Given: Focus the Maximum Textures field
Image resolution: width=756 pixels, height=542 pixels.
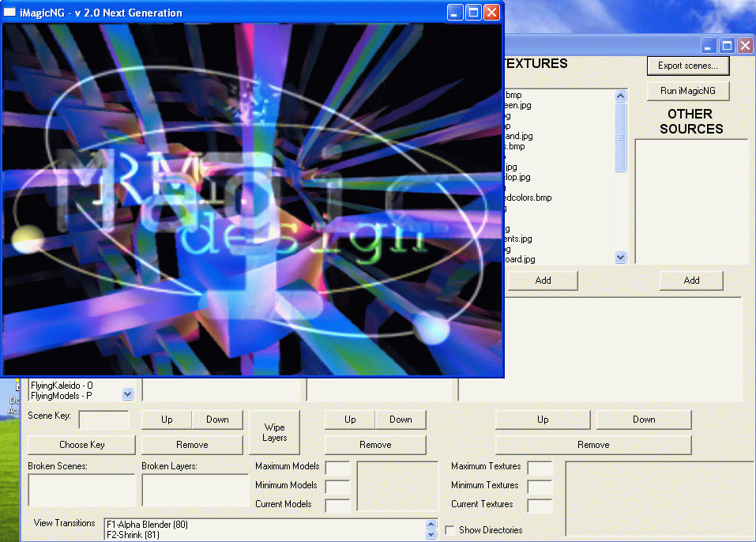Looking at the screenshot, I should 540,468.
